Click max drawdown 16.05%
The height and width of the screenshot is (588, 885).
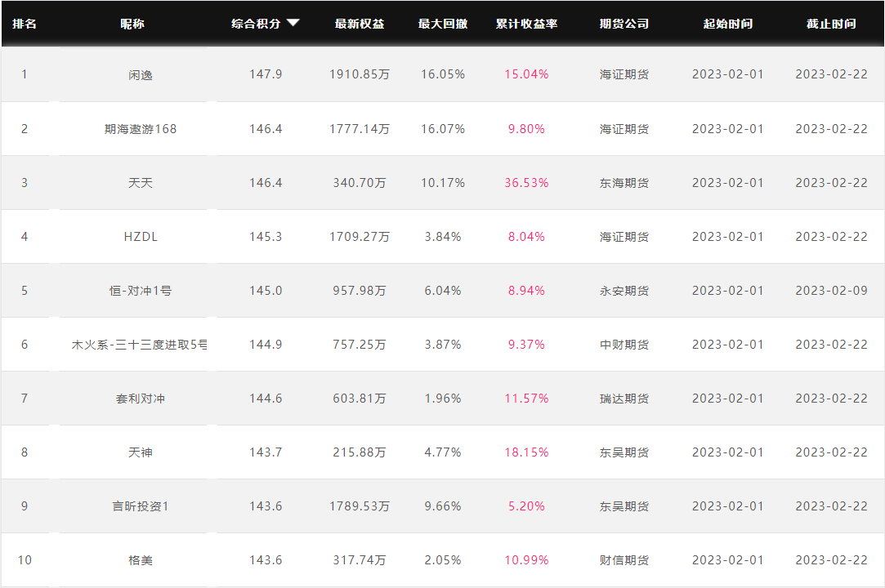[443, 74]
